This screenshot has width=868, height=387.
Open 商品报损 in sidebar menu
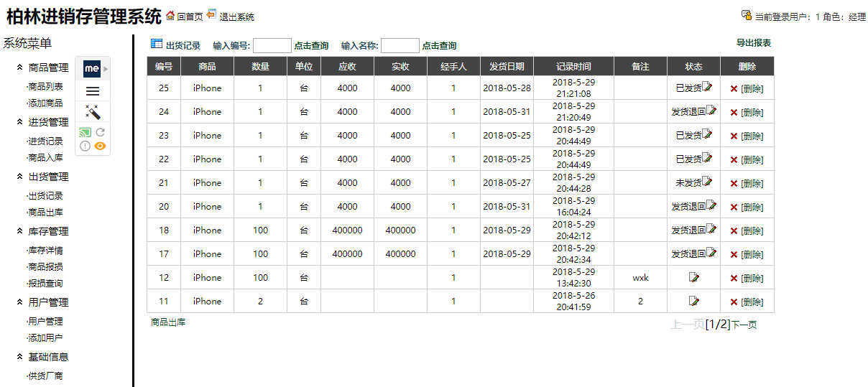[45, 266]
